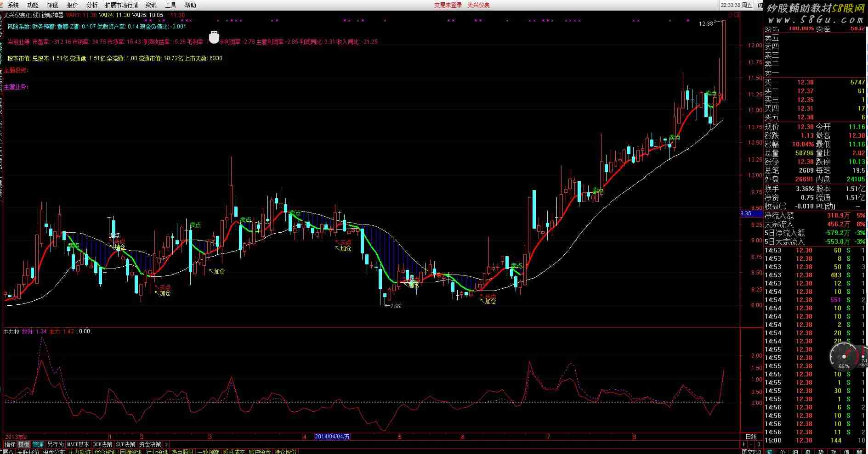Image resolution: width=868 pixels, height=454 pixels.
Task: Click the 0 reset button under 日线
Action: click(759, 444)
